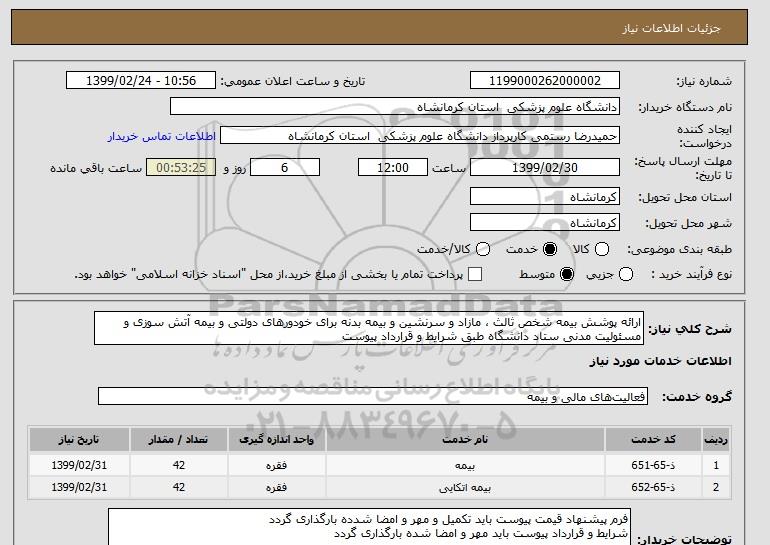Screen dimensions: 770x545
Task: Click the service group field فعالیت‌های مالی و بیمه
Action: coord(373,396)
